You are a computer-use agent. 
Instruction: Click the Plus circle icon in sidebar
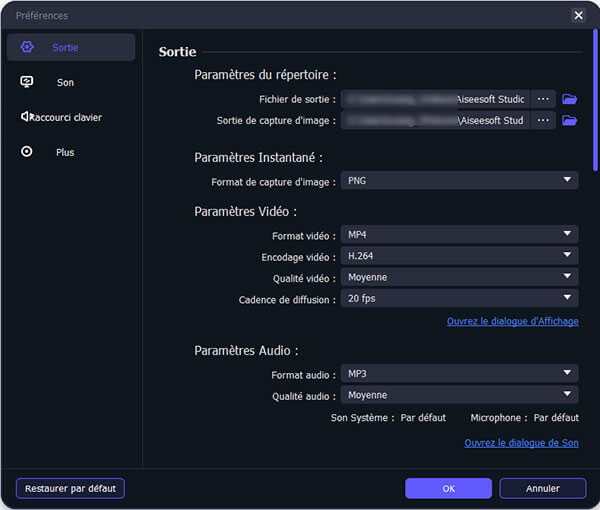(27, 152)
